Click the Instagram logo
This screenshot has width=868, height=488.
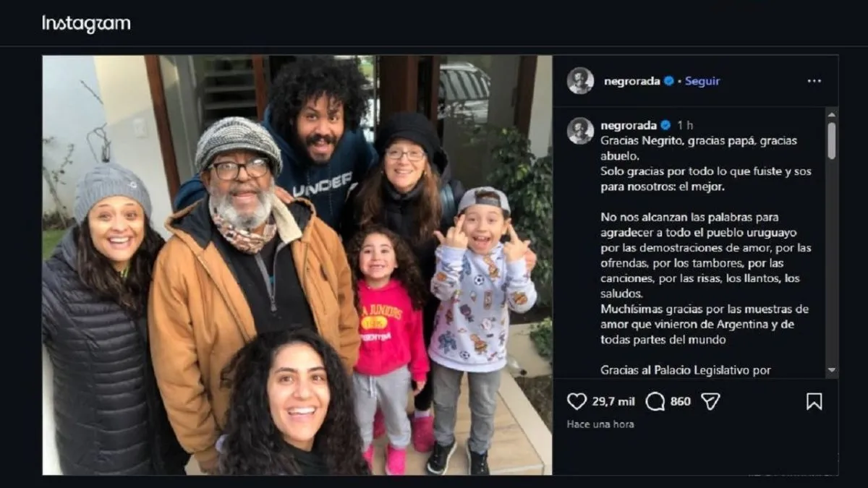point(86,24)
